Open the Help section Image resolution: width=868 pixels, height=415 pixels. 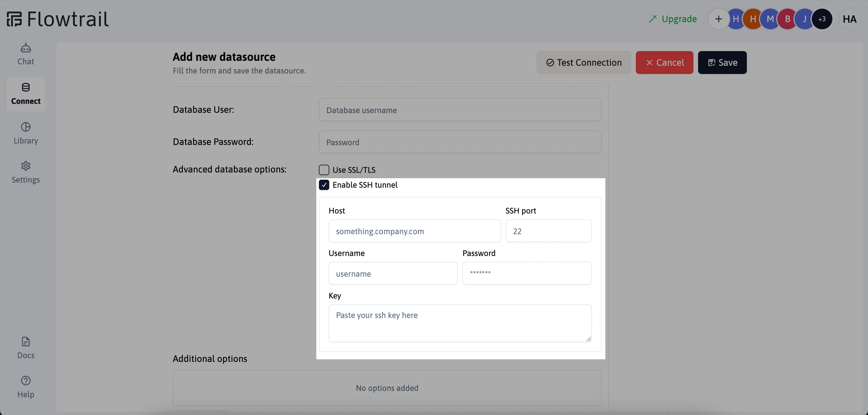[x=26, y=387]
